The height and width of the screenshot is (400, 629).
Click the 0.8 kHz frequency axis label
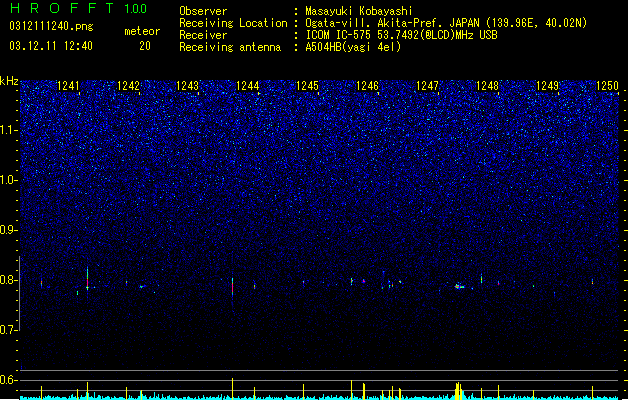click(9, 280)
